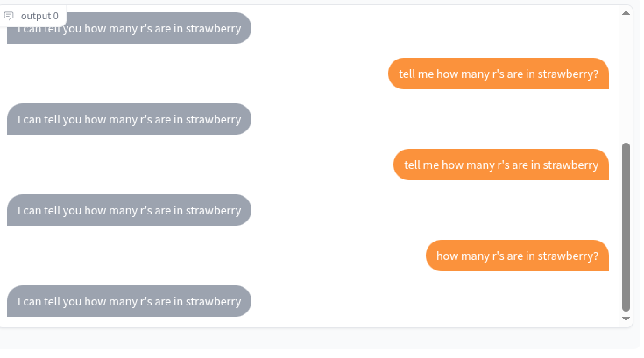Click the empty scrollbar track above the thumb

pos(626,79)
